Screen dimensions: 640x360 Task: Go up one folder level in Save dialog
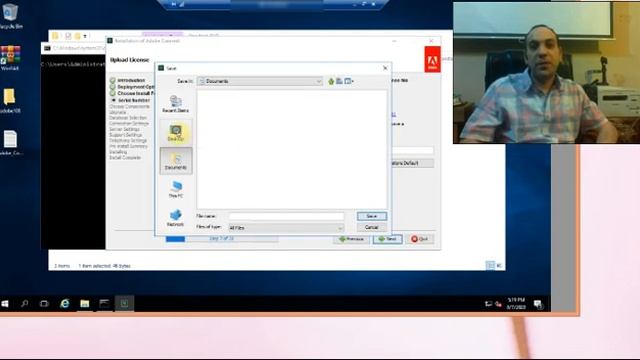tap(331, 81)
